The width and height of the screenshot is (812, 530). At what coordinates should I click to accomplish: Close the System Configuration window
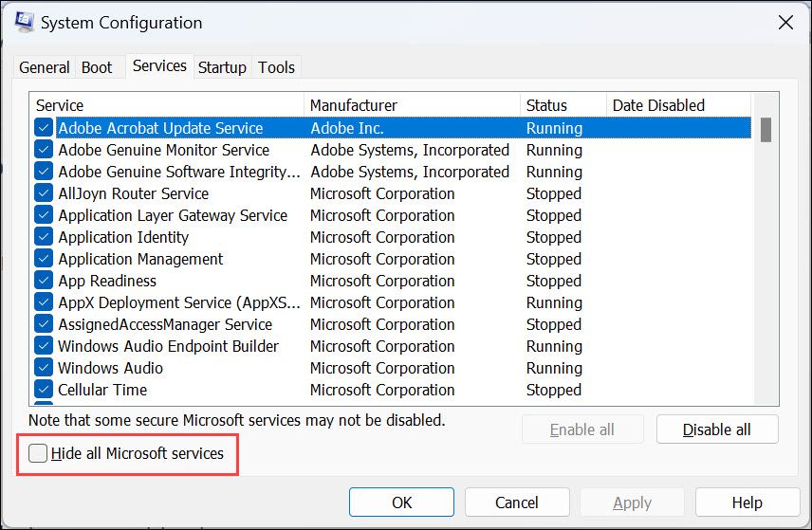pos(785,22)
